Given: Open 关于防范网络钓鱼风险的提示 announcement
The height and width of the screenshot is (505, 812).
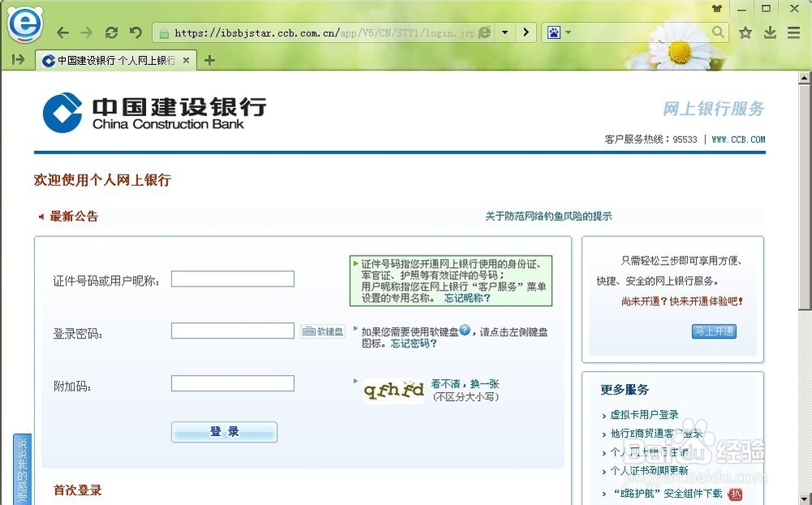Looking at the screenshot, I should [548, 216].
